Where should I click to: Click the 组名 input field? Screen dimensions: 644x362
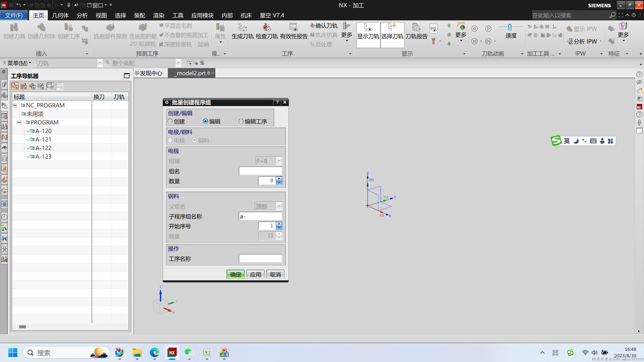click(260, 171)
